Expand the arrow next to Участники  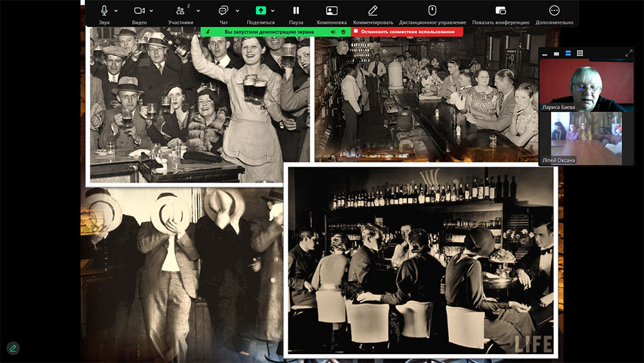(x=198, y=11)
